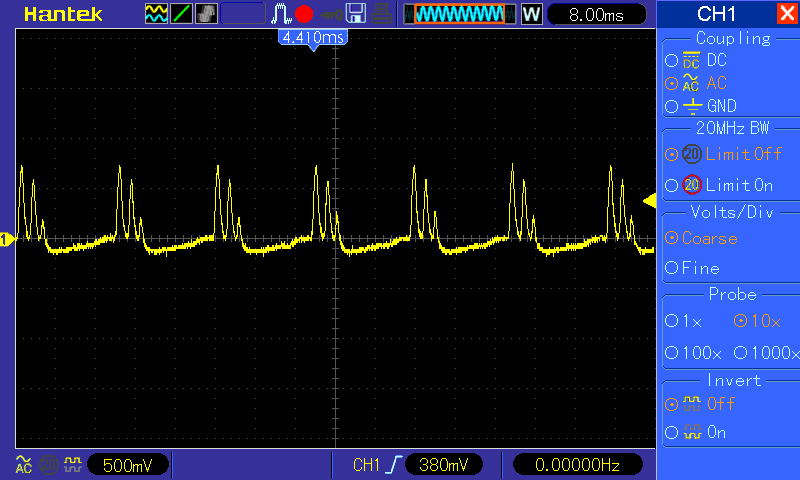Image resolution: width=800 pixels, height=480 pixels.
Task: Click the key lock icon
Action: tap(331, 15)
